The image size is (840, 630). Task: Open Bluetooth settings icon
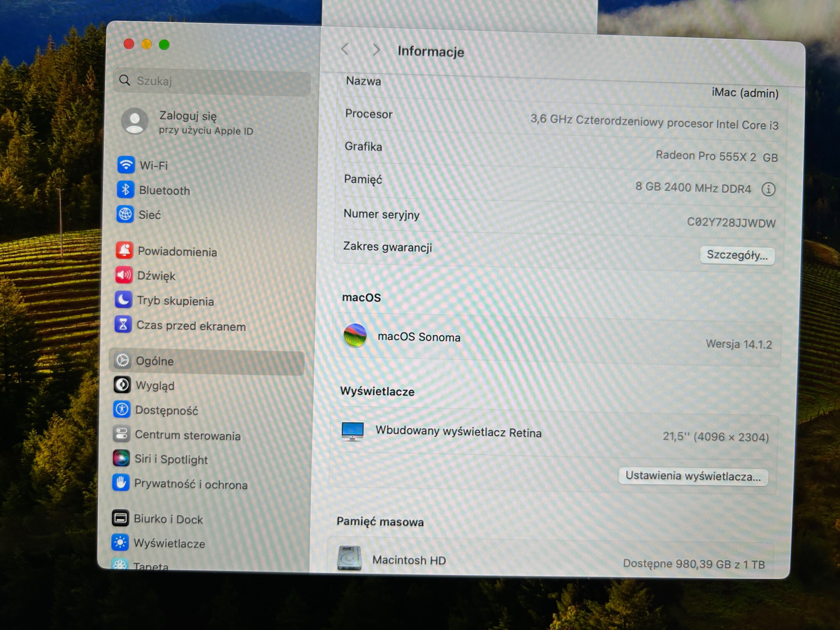pyautogui.click(x=125, y=190)
